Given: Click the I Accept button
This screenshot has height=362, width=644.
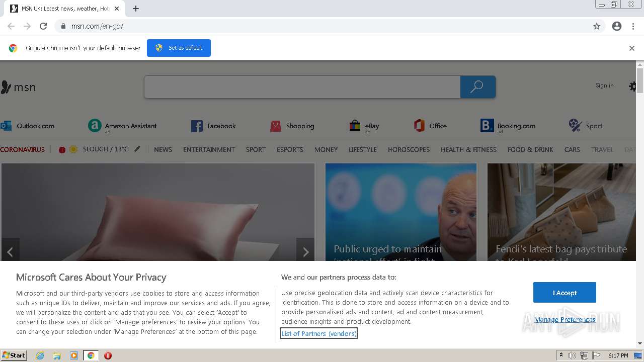Looking at the screenshot, I should coord(565,293).
